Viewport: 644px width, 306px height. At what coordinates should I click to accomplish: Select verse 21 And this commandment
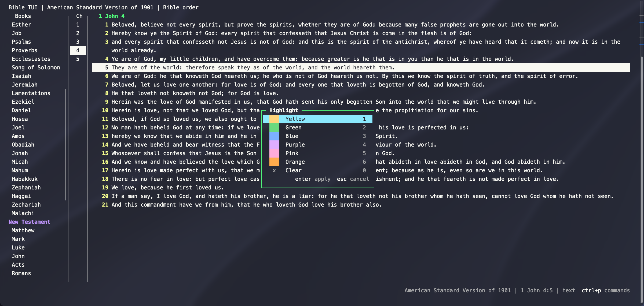coord(361,205)
